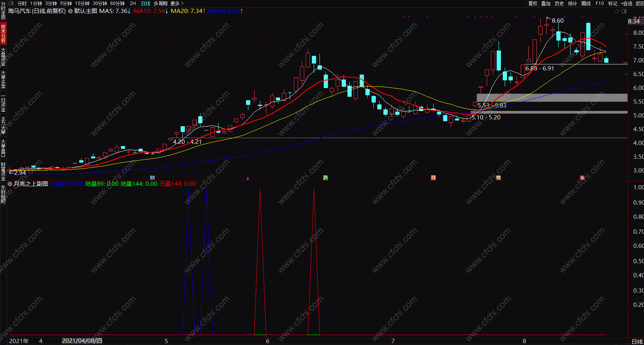
Task: Open 大盘资金 sidebar tab
Action: pos(3,56)
